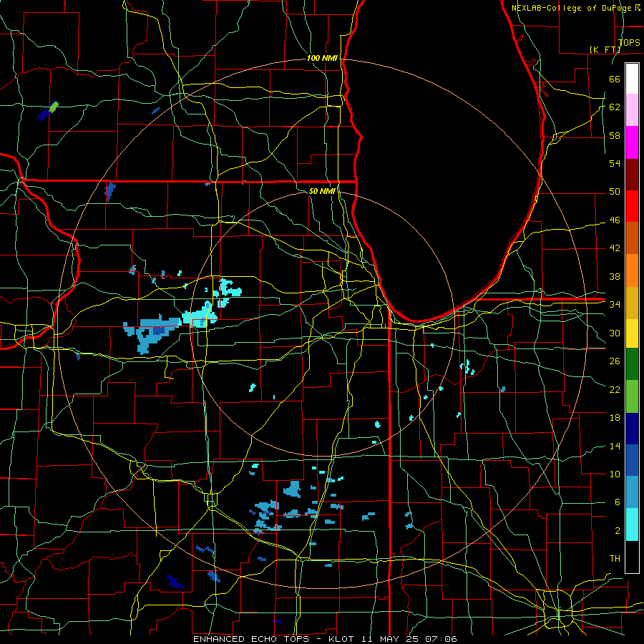Click the 6 value on the legend
Viewport: 644px width, 644px height.
617,502
